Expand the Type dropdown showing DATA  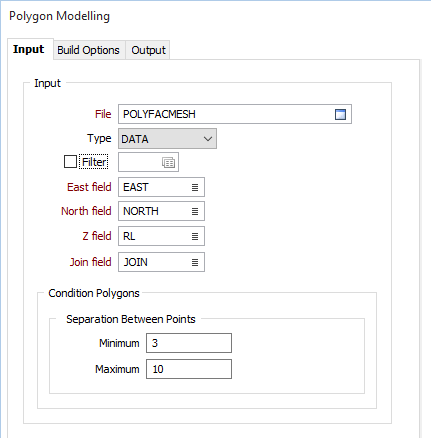[167, 139]
